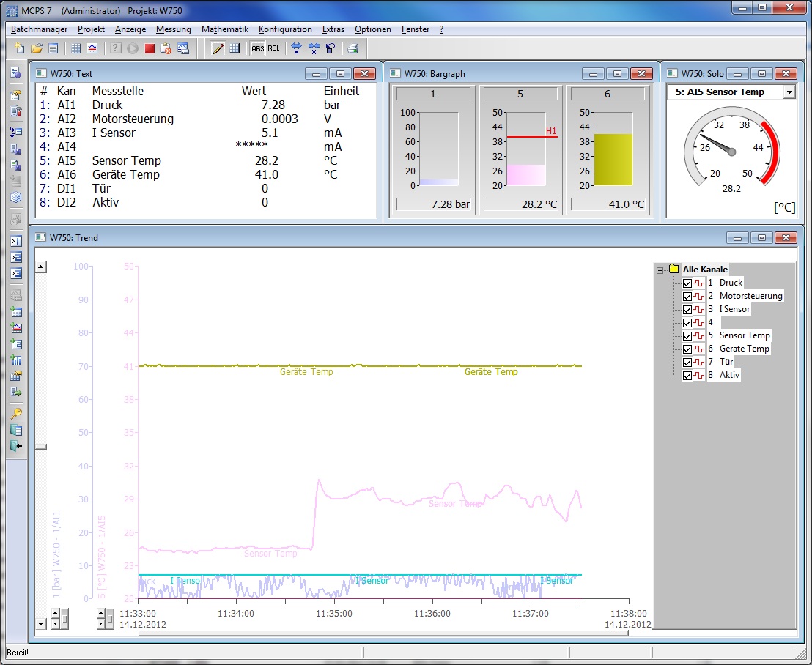The image size is (812, 665).
Task: Create a new project using the toolbar icon
Action: (20, 48)
